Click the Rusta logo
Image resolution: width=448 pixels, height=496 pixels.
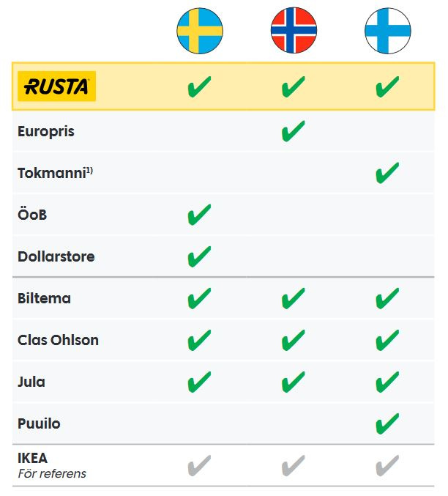click(56, 86)
